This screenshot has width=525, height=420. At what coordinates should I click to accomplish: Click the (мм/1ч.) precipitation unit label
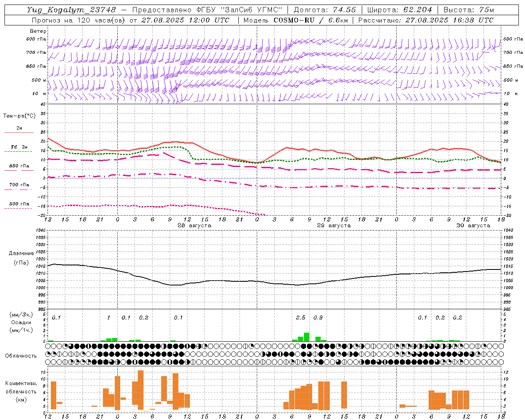click(21, 330)
